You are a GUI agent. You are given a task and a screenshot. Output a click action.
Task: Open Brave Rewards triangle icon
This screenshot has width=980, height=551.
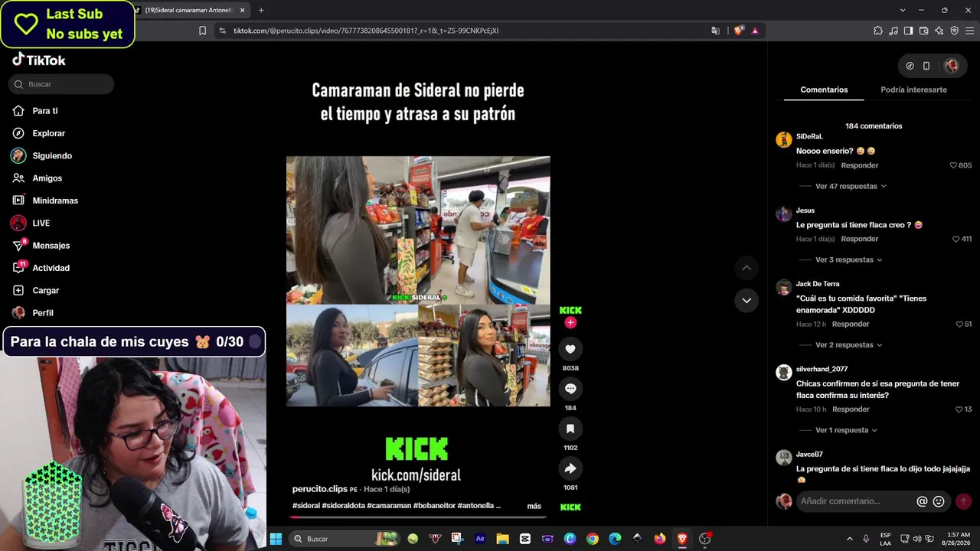click(x=755, y=31)
